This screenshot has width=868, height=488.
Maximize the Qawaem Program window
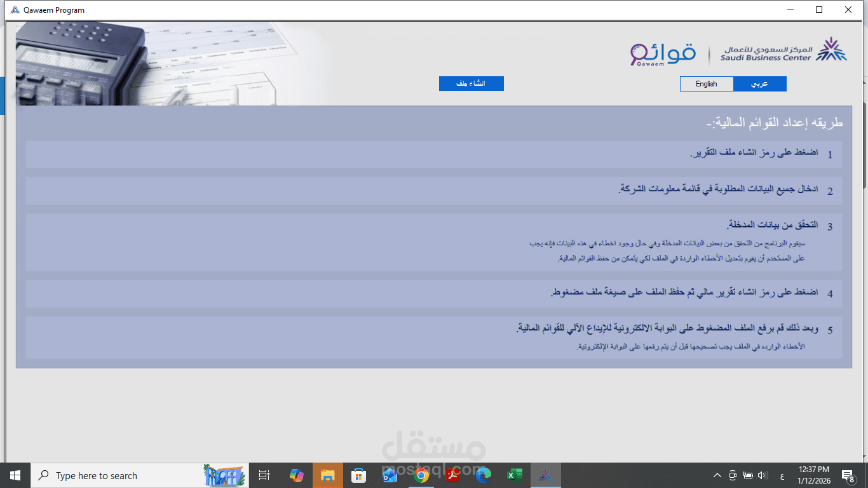point(820,10)
